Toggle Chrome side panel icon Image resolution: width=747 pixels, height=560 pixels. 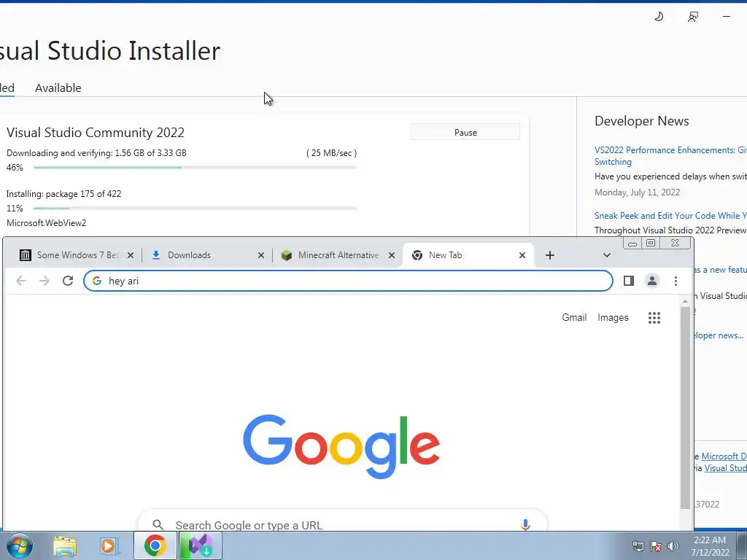pyautogui.click(x=629, y=281)
